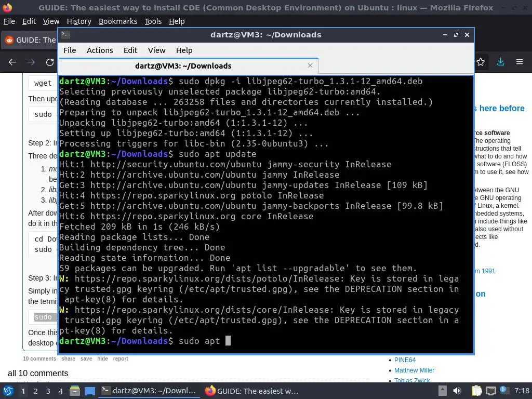The width and height of the screenshot is (532, 399).
Task: Open Firefox Tools menu
Action: (x=153, y=21)
